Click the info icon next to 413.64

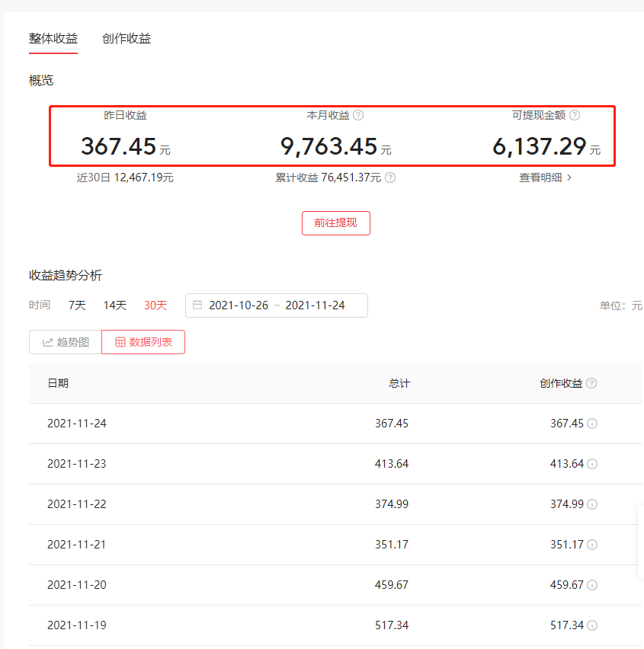[x=594, y=463]
